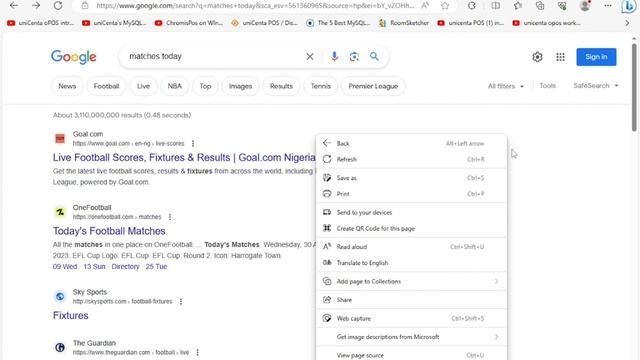Select Print in the context menu
Screen dimensions: 640x360
(x=411, y=194)
